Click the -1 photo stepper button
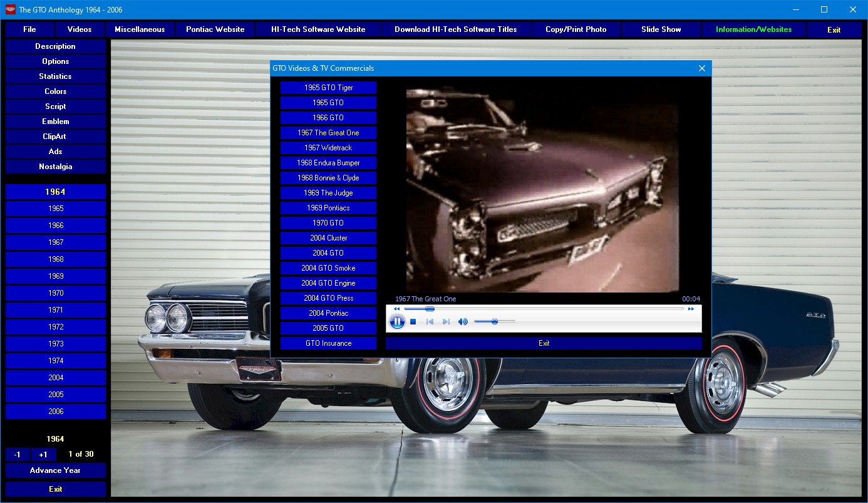The image size is (868, 503). 18,455
